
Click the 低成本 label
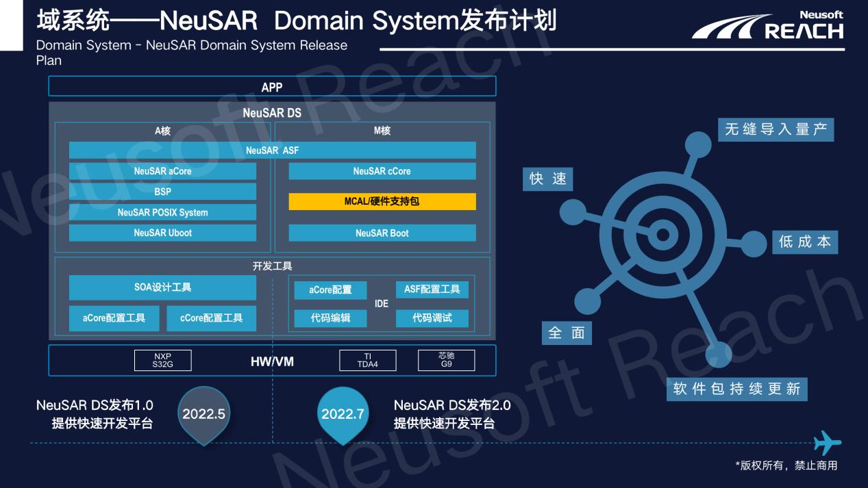pos(805,242)
